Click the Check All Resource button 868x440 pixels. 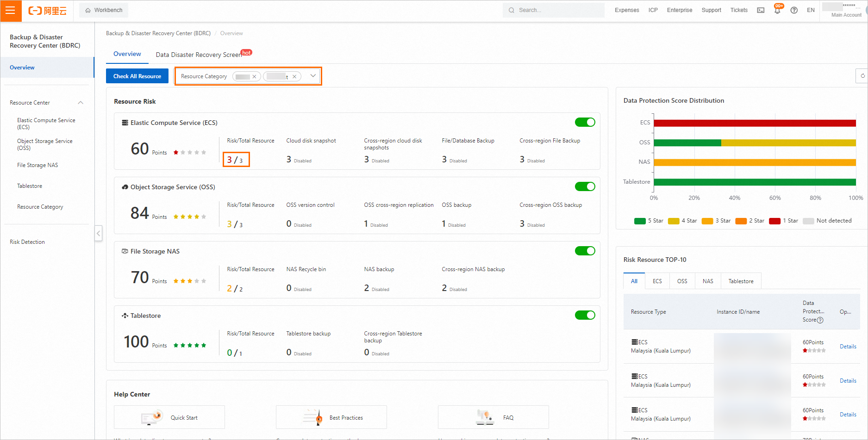137,76
